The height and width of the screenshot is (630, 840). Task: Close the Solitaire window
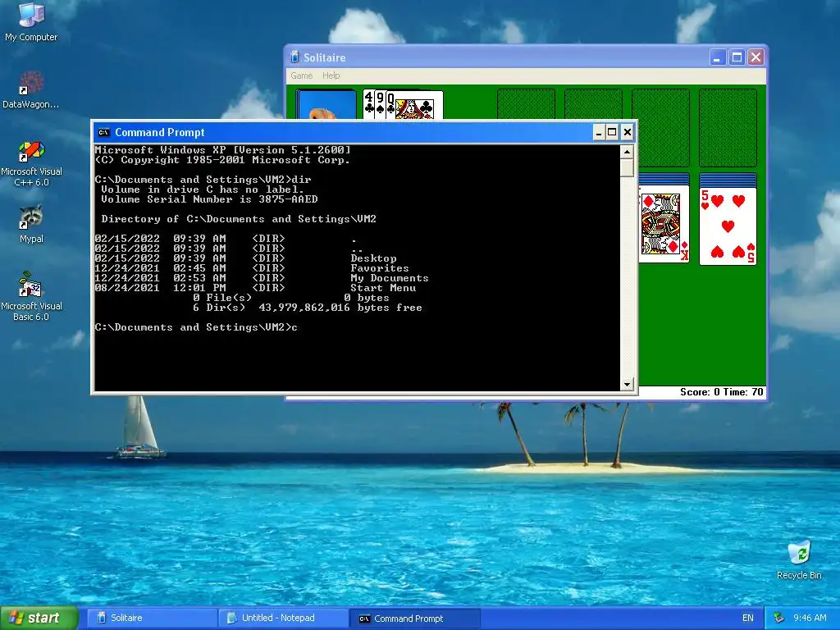[756, 57]
